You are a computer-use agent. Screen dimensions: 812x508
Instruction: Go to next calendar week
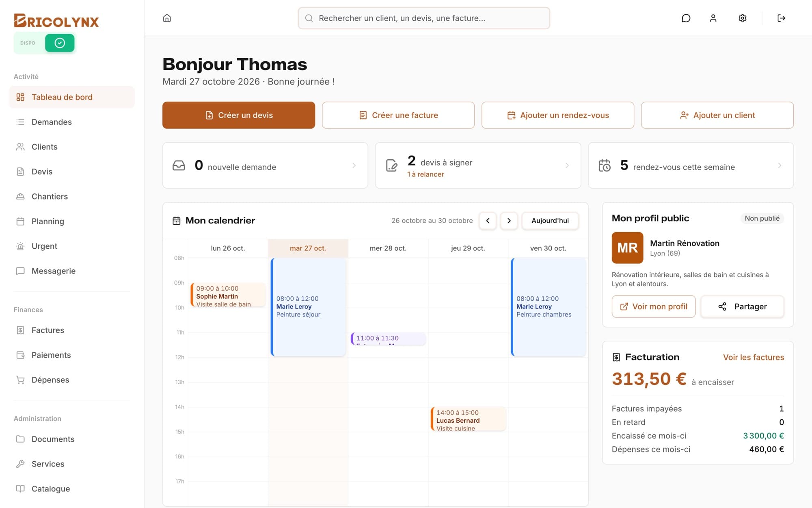click(x=509, y=221)
